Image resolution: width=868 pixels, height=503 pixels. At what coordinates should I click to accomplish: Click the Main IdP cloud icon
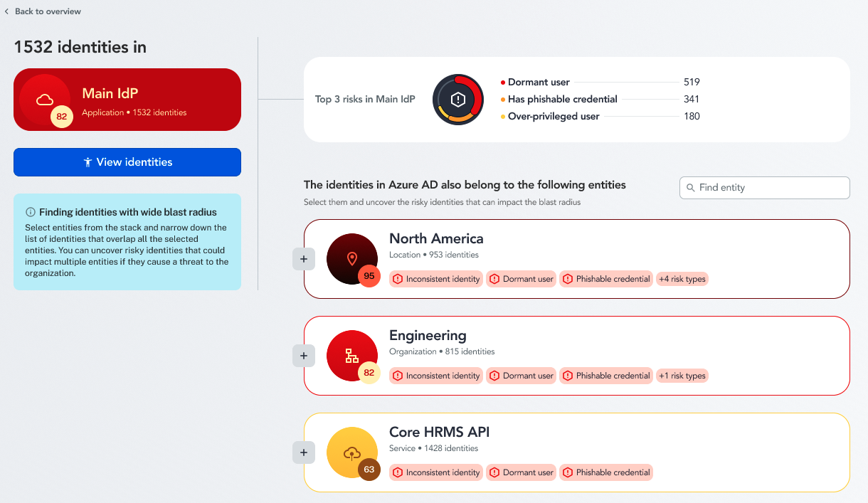point(45,100)
